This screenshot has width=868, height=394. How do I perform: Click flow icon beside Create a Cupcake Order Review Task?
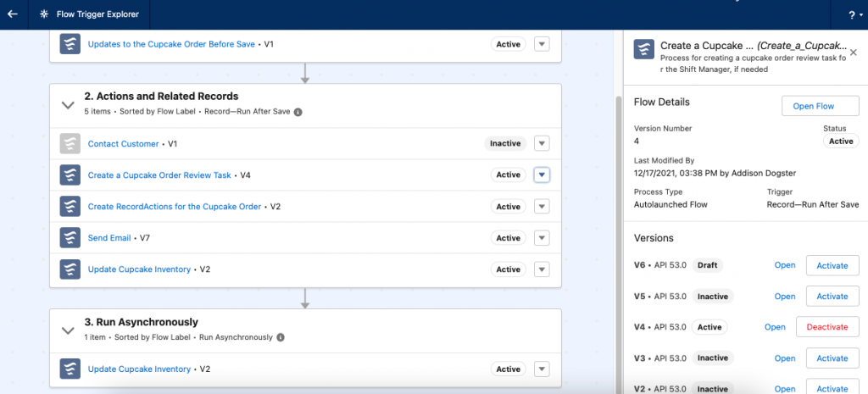click(x=70, y=175)
